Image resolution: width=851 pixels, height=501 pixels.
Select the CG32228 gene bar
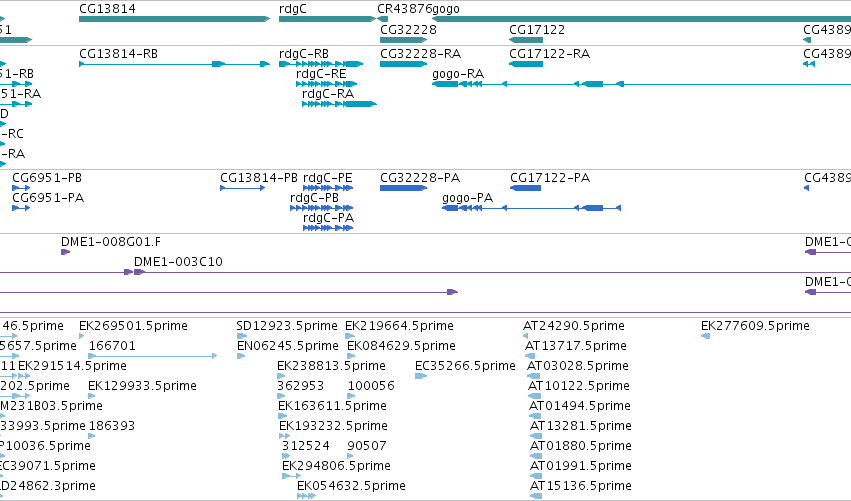(x=404, y=40)
